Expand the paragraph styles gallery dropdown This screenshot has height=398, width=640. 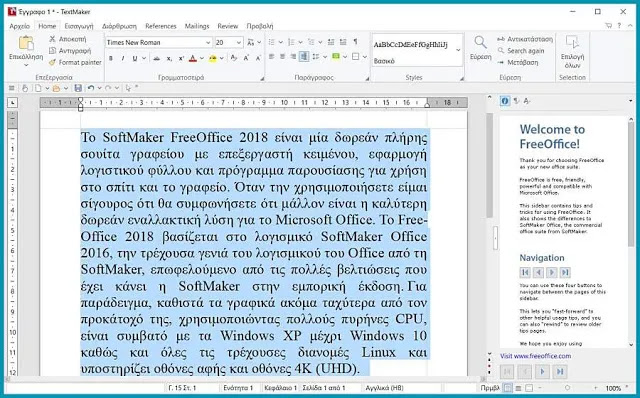[x=458, y=50]
